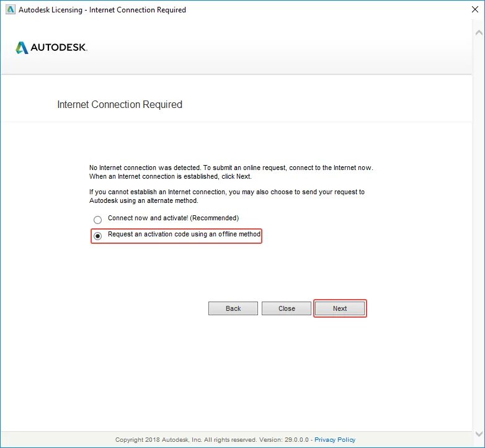Click the window title bar text
The height and width of the screenshot is (448, 485).
(102, 10)
